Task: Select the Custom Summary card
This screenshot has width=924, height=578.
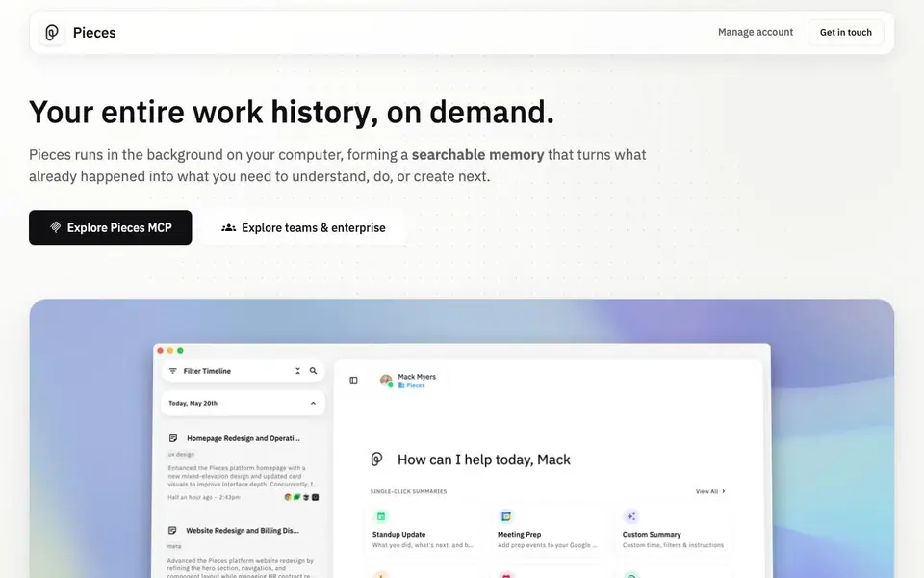Action: [674, 530]
